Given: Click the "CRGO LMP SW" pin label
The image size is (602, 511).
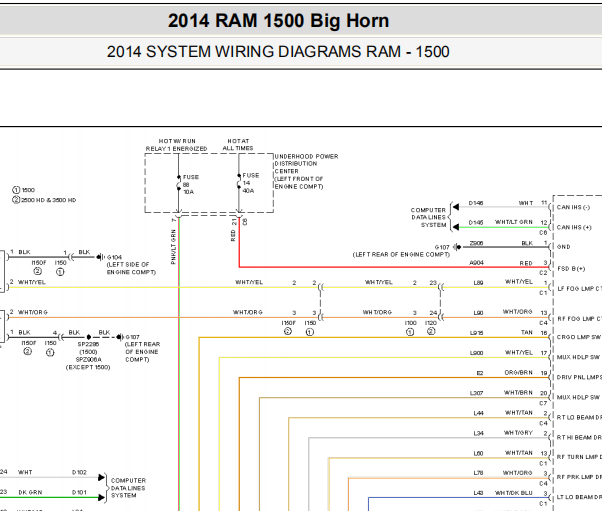Looking at the screenshot, I should click(x=579, y=337).
